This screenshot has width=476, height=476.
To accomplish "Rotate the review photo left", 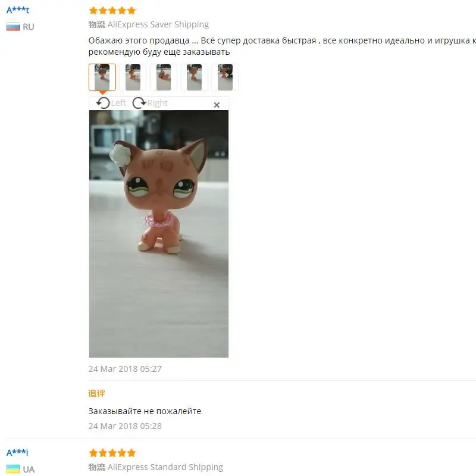I will (x=111, y=103).
